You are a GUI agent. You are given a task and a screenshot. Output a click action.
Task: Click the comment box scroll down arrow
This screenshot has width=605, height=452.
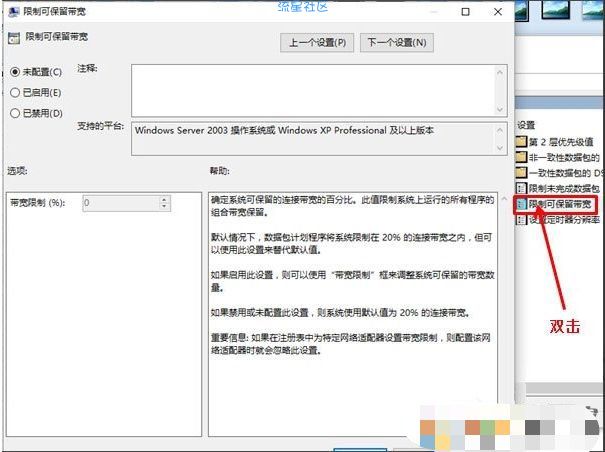500,110
